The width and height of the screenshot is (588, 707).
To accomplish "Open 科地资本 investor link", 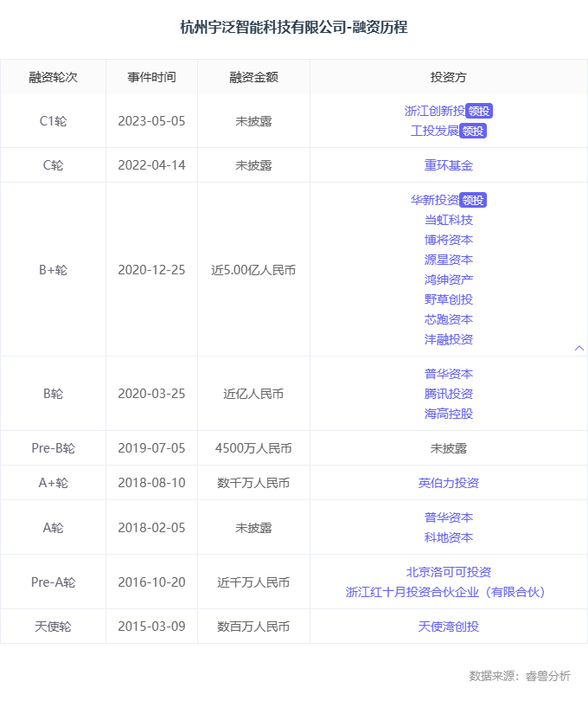I will pyautogui.click(x=448, y=538).
